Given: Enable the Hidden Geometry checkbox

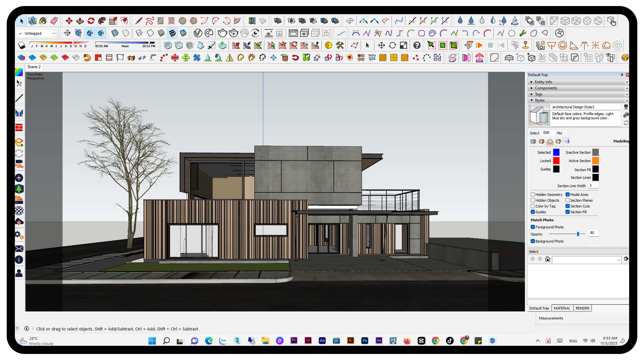Looking at the screenshot, I should pyautogui.click(x=533, y=194).
